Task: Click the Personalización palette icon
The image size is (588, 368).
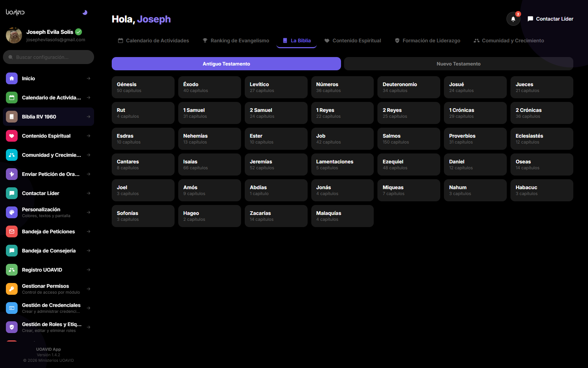Action: click(x=12, y=212)
